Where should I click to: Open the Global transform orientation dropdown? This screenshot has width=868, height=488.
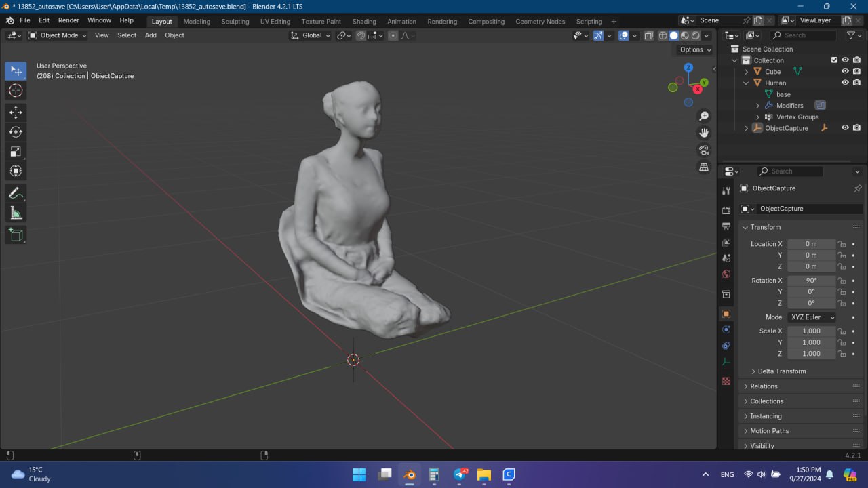tap(311, 35)
